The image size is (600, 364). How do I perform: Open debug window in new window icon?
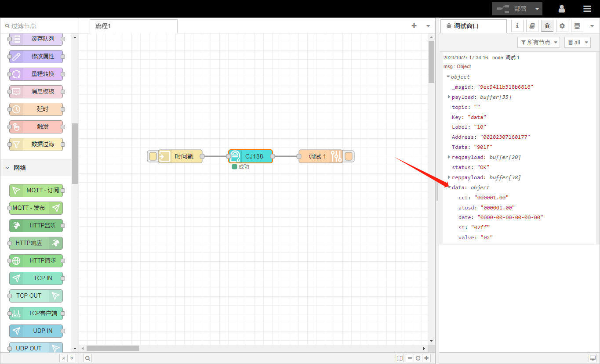coord(592,358)
